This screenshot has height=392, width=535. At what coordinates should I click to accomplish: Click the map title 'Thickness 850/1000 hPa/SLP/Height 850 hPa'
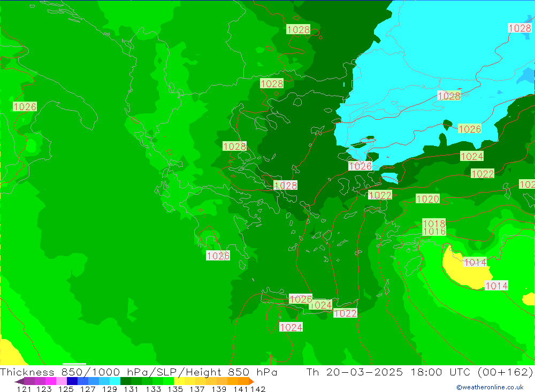139,372
